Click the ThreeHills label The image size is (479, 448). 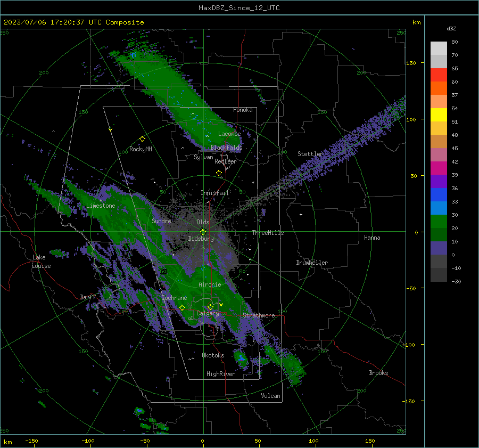pyautogui.click(x=268, y=233)
